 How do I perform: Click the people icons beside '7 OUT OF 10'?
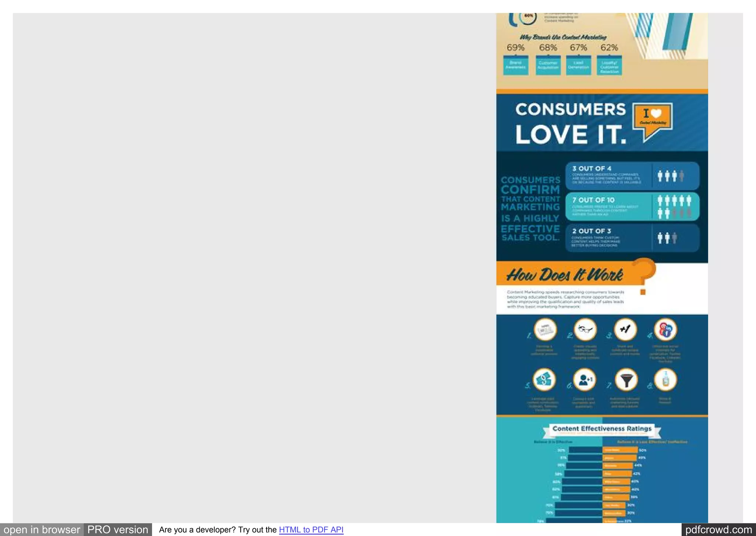coord(674,207)
